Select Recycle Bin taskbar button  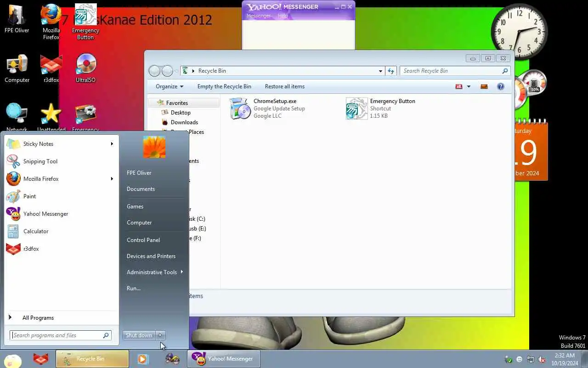tap(92, 359)
